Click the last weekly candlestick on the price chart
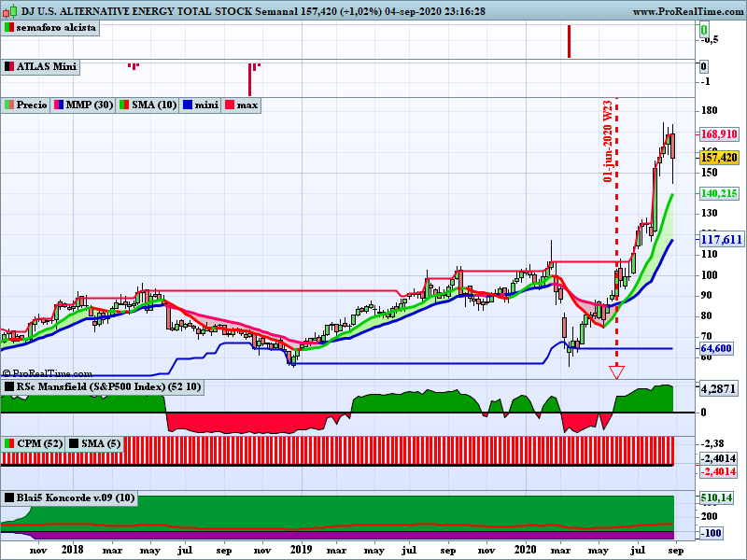The height and width of the screenshot is (560, 747). (x=672, y=147)
